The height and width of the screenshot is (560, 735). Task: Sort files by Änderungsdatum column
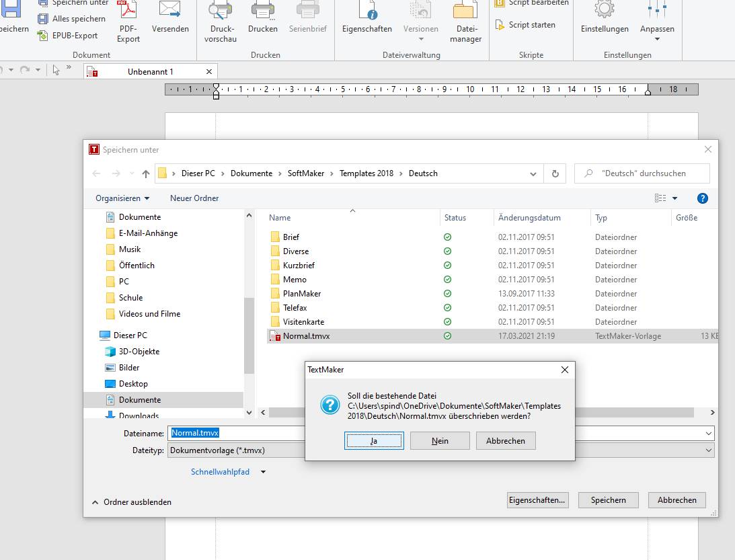tap(529, 218)
